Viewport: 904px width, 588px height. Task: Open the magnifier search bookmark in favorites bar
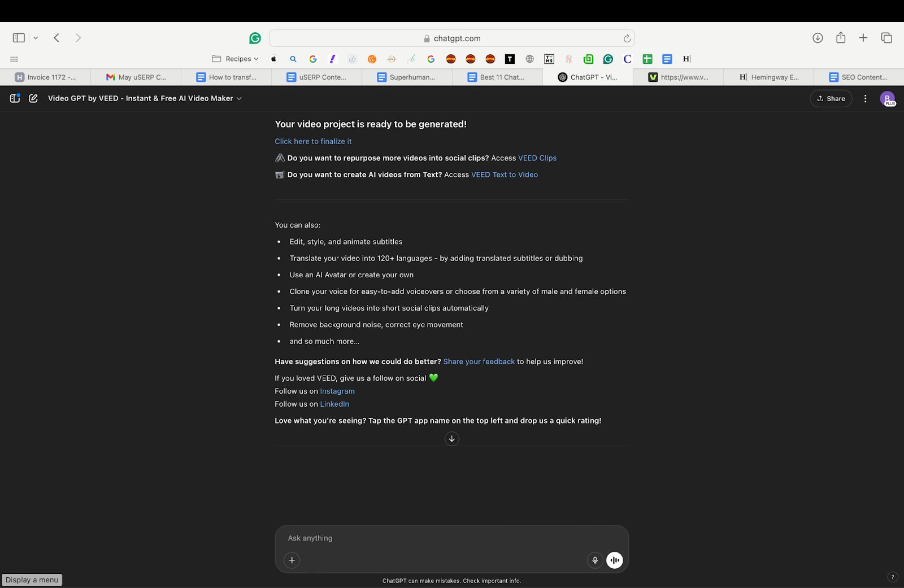293,59
